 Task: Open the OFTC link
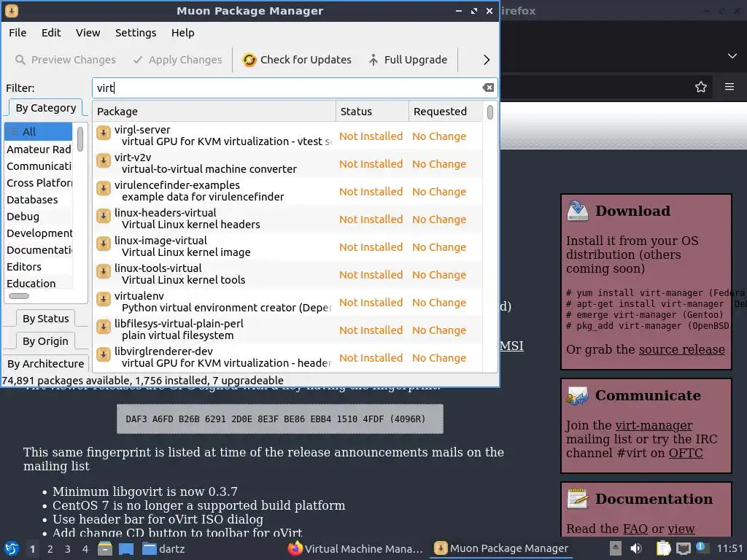tap(686, 453)
